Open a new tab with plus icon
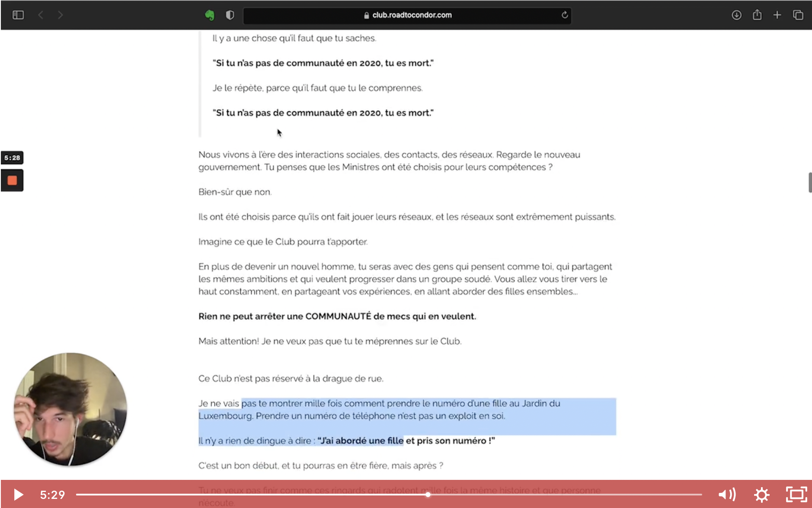The width and height of the screenshot is (812, 508). click(x=777, y=15)
